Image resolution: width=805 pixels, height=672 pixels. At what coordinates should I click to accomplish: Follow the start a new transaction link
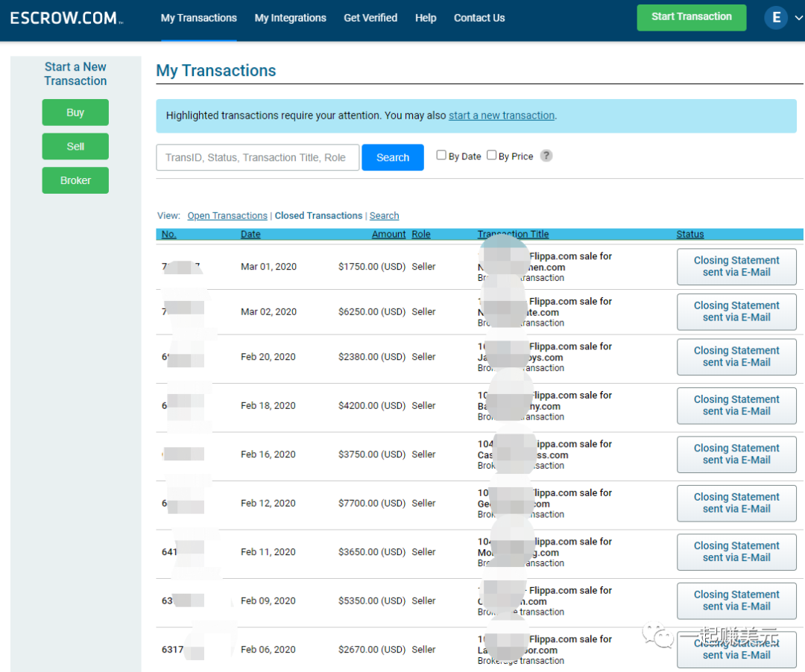tap(502, 115)
